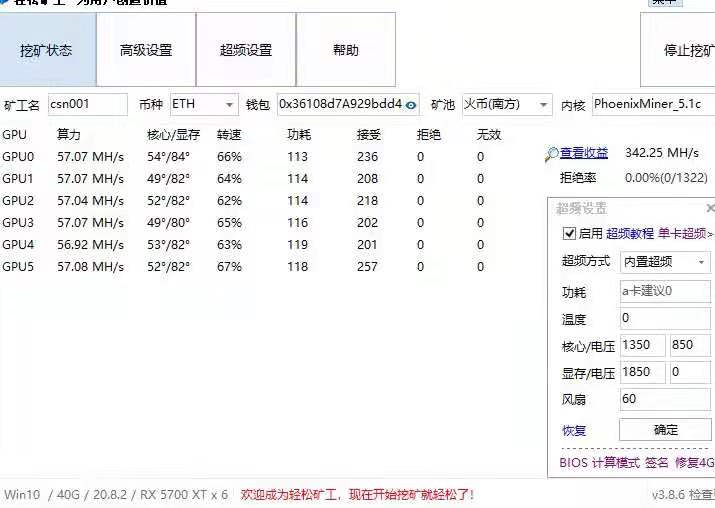This screenshot has height=508, width=715.
Task: Select the GPU4 row label
Action: click(x=18, y=244)
